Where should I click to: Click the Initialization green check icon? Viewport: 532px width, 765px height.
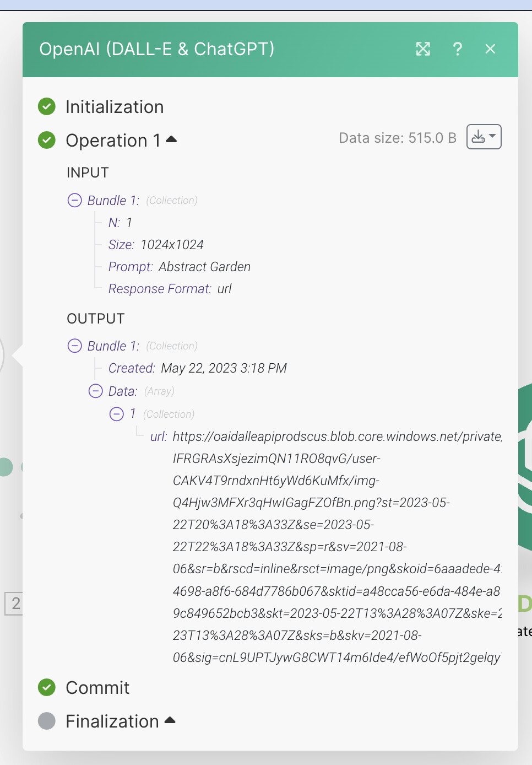click(47, 106)
